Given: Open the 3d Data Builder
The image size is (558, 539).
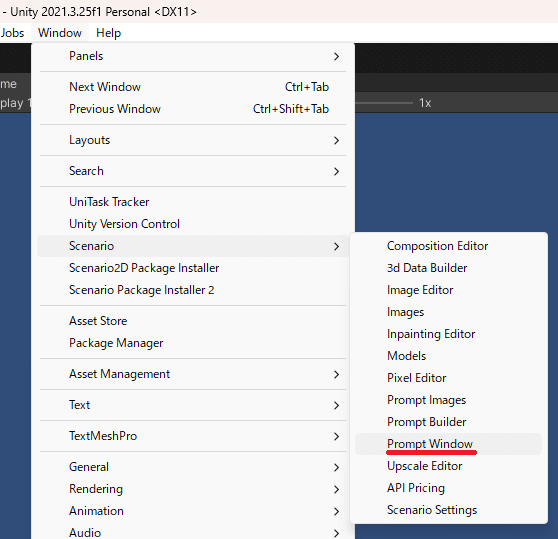Looking at the screenshot, I should click(448, 268).
